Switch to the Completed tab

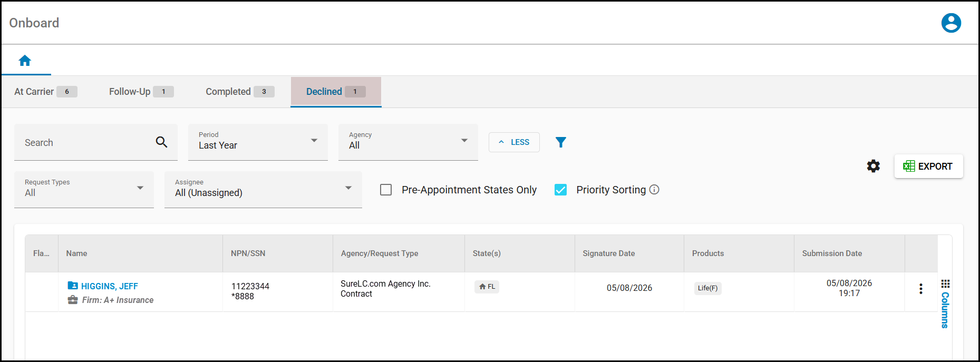240,92
